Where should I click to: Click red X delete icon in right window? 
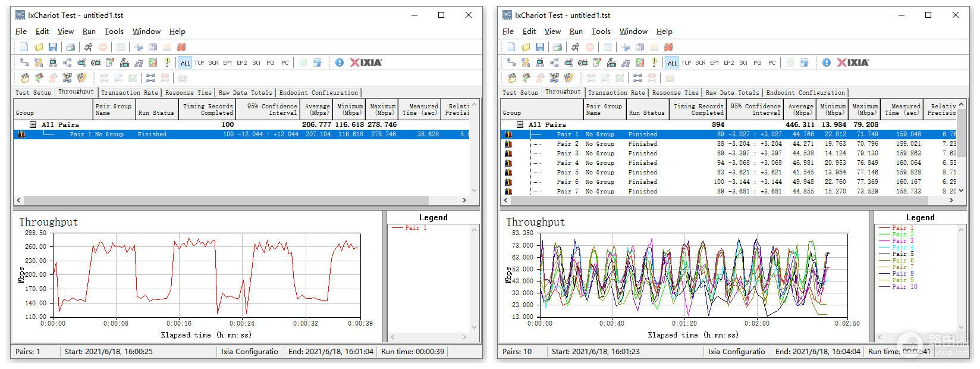pyautogui.click(x=668, y=47)
